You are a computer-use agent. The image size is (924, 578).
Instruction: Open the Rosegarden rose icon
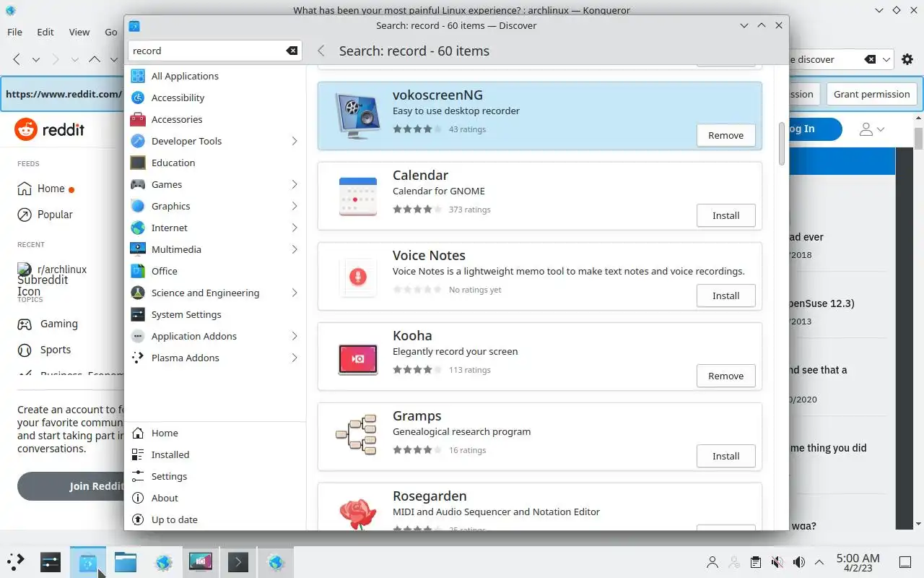tap(358, 513)
